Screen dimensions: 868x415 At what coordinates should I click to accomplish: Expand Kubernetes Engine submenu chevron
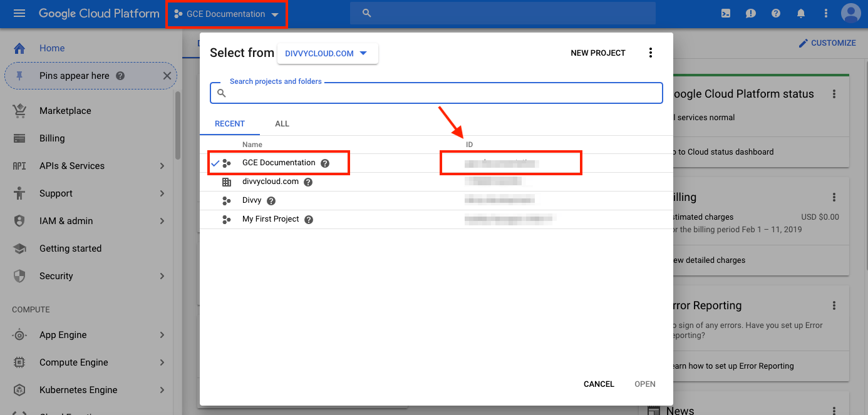(x=162, y=390)
